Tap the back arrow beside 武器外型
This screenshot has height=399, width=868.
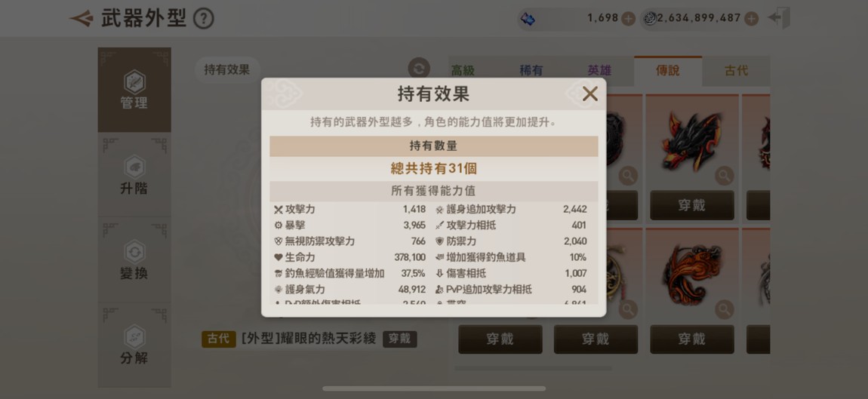coord(82,18)
